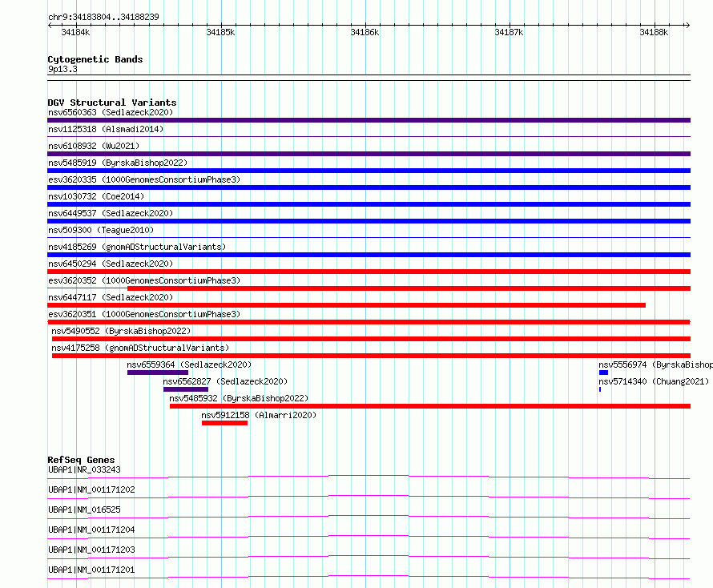This screenshot has height=588, width=713.
Task: Open nsv6447117 (Sedlazeck2020) label
Action: click(x=111, y=297)
